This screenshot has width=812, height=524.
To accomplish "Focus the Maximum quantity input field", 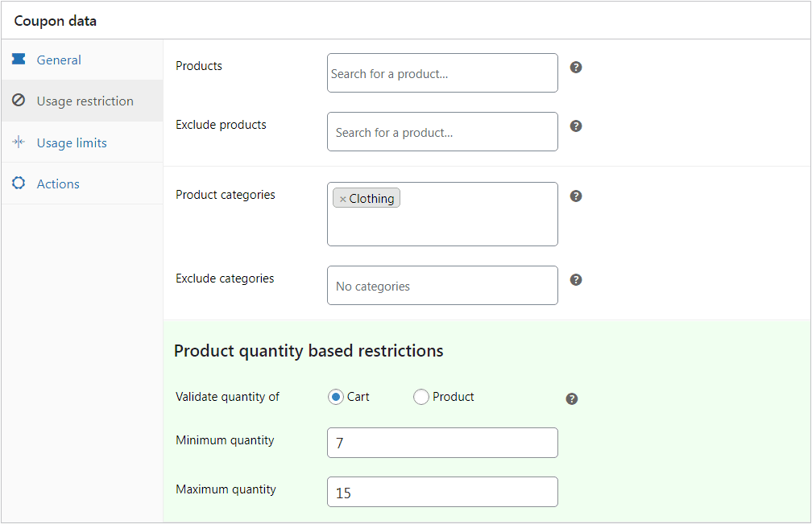I will pyautogui.click(x=442, y=492).
